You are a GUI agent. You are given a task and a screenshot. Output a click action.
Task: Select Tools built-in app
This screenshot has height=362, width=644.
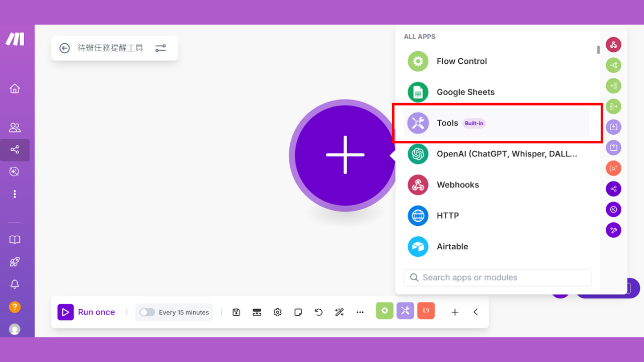coord(496,123)
